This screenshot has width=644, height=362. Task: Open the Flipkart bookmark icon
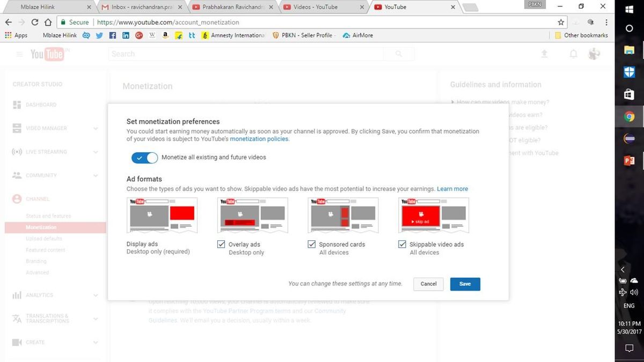click(x=179, y=35)
